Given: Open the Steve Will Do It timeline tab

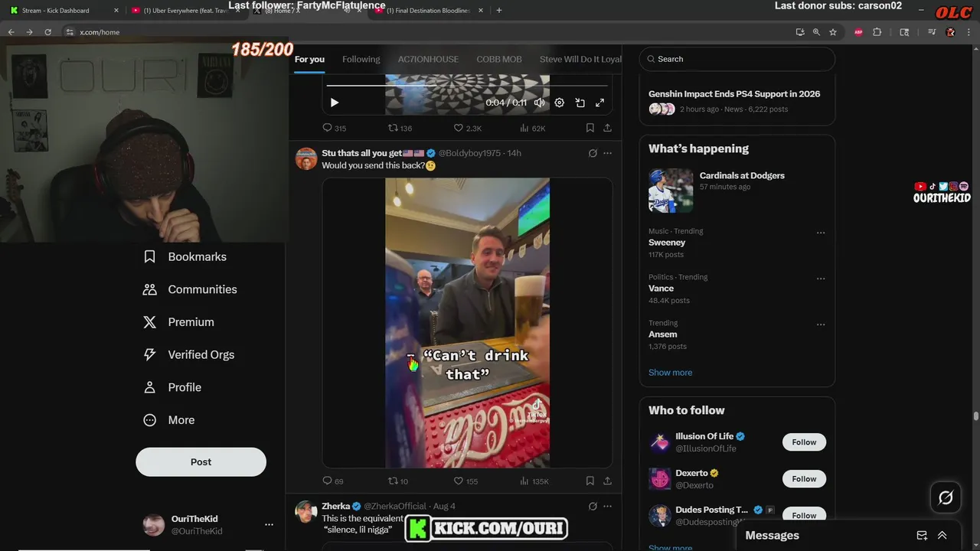Looking at the screenshot, I should pos(580,59).
